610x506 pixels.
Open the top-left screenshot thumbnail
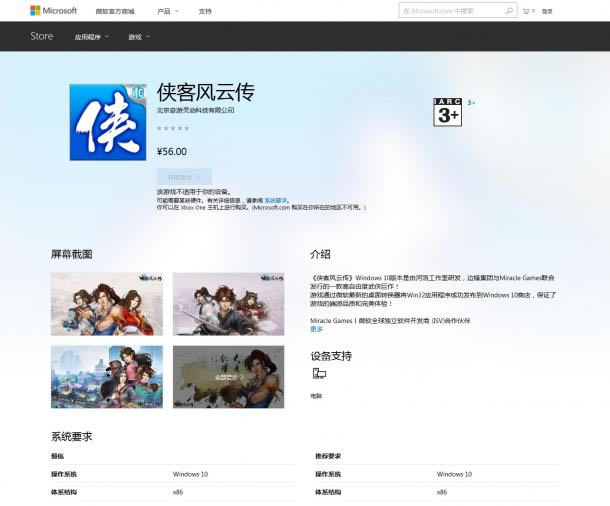107,303
